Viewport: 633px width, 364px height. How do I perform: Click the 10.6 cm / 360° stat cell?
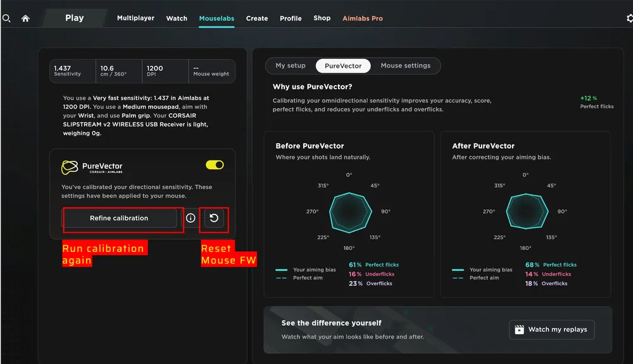[119, 71]
